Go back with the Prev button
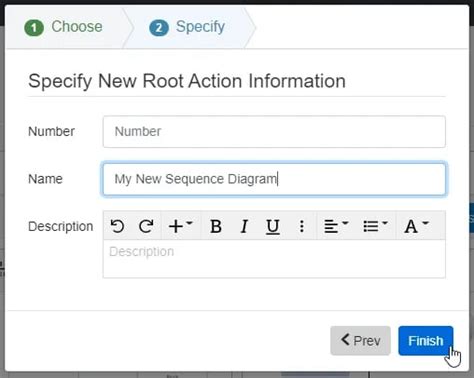The image size is (474, 378). (x=360, y=341)
